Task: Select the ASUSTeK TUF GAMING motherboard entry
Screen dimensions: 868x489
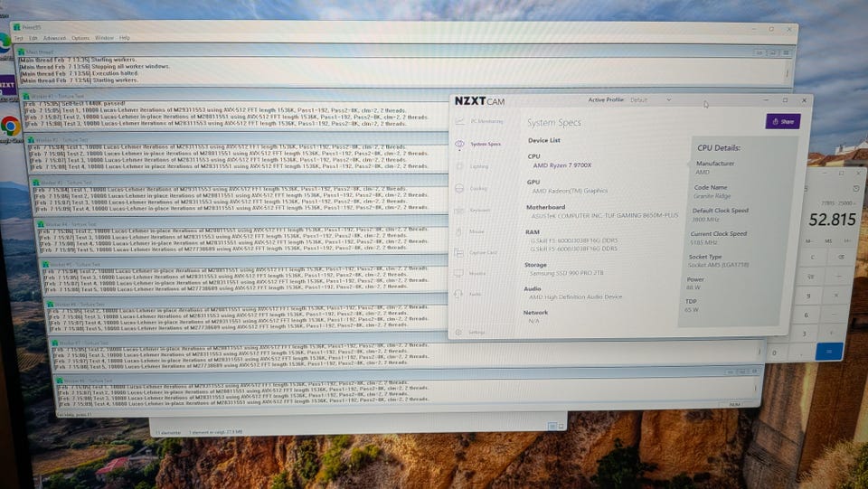Action: click(x=605, y=215)
